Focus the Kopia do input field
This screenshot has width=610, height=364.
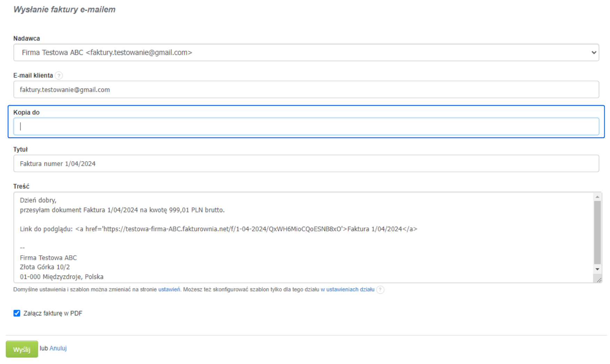pos(306,126)
